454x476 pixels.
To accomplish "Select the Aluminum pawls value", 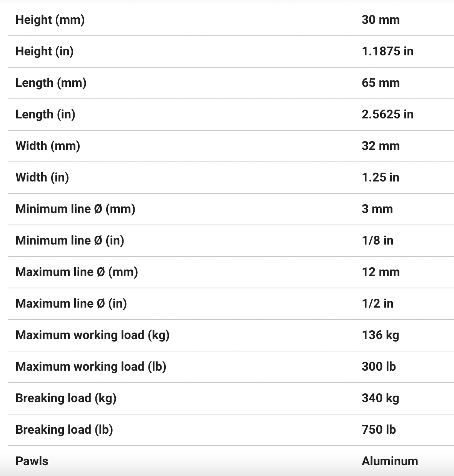I will click(390, 461).
